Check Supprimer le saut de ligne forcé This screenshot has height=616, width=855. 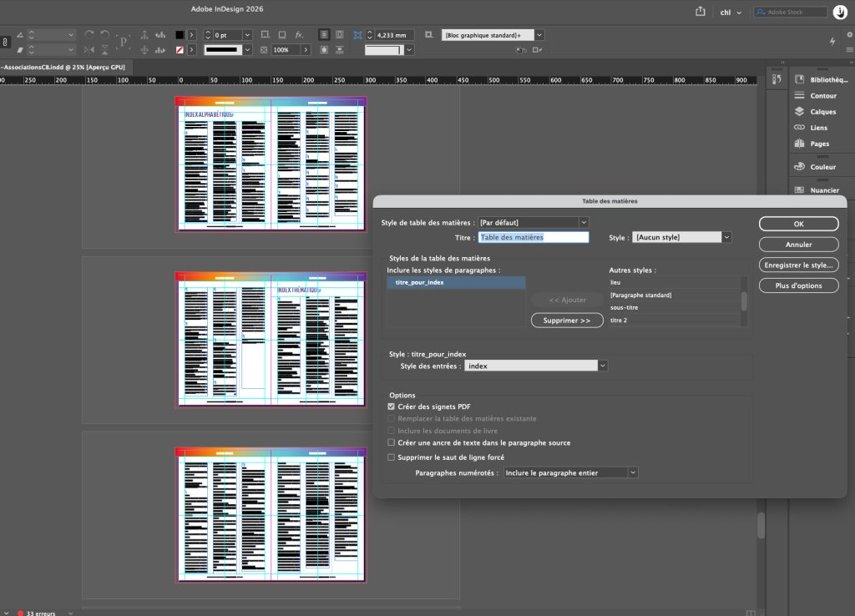(x=391, y=457)
